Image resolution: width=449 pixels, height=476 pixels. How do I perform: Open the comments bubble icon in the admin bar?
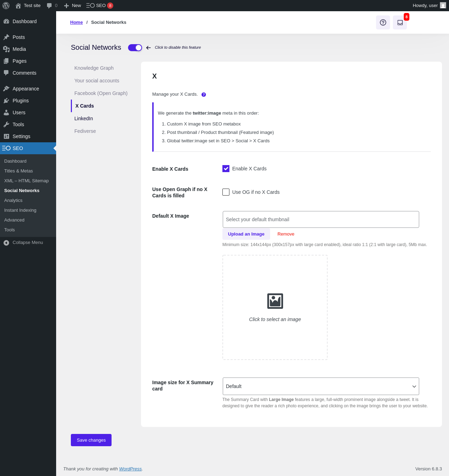click(x=49, y=6)
